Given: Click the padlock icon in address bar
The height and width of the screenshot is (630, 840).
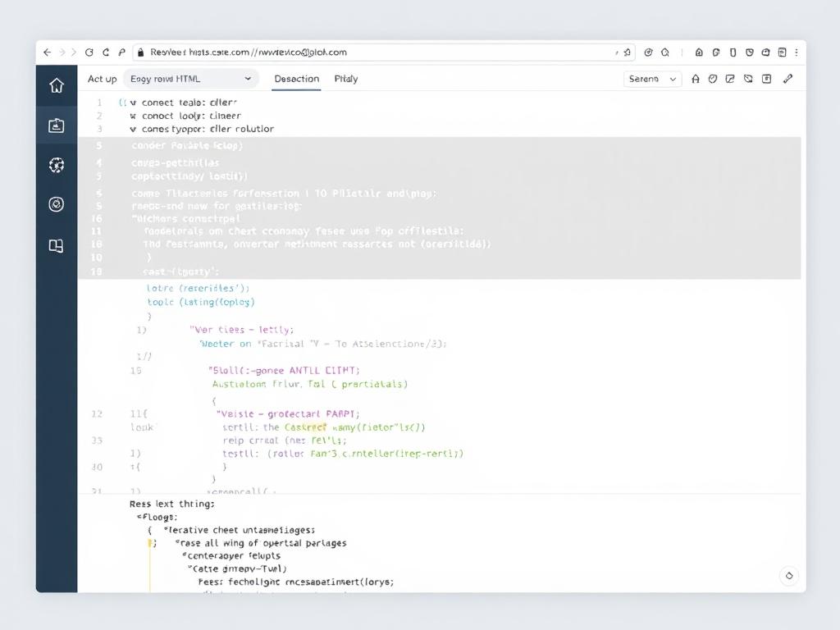Looking at the screenshot, I should [141, 52].
